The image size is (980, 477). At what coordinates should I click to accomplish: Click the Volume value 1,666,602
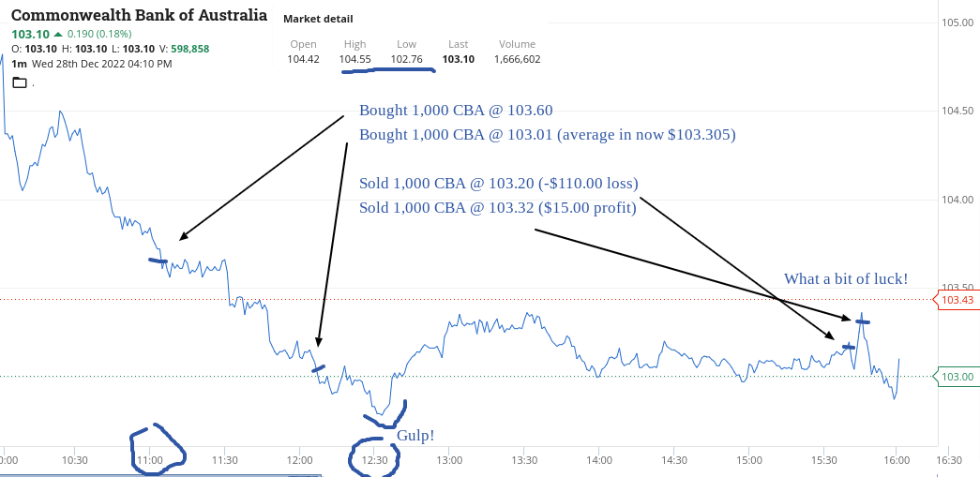517,59
